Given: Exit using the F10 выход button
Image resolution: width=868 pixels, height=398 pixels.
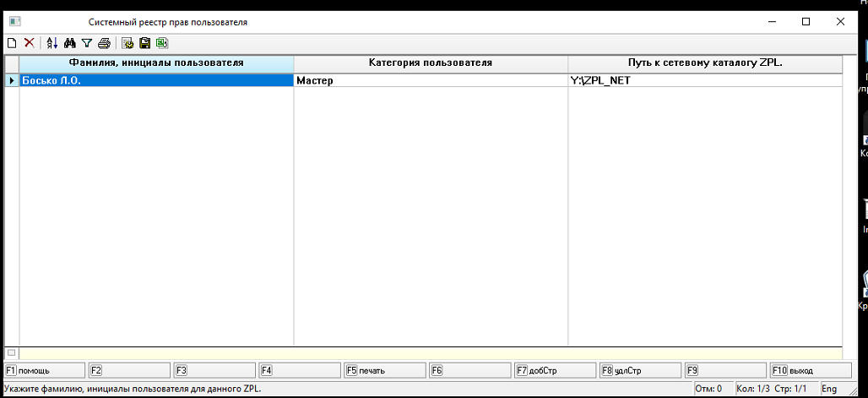Looking at the screenshot, I should [810, 370].
